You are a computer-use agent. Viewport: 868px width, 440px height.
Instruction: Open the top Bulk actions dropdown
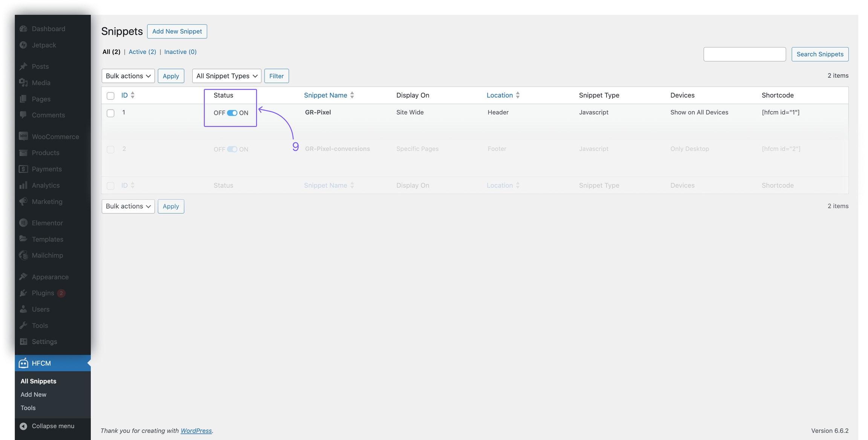point(128,76)
